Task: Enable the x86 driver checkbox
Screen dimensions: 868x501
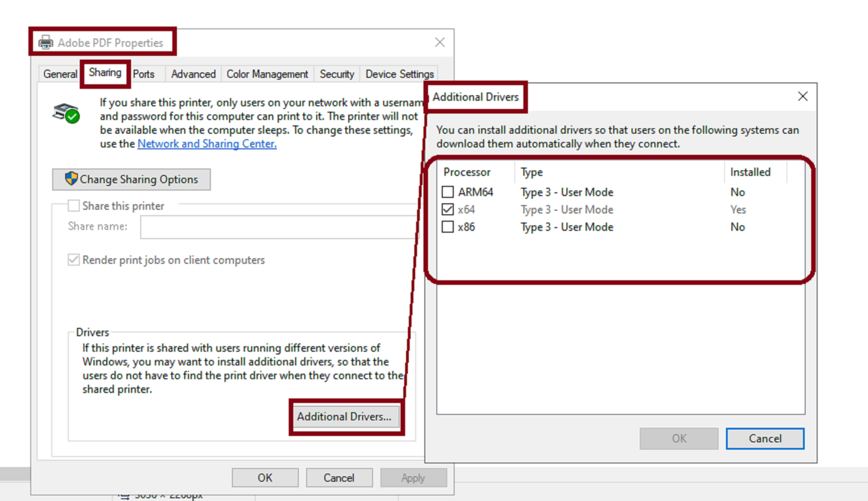Action: pyautogui.click(x=447, y=227)
